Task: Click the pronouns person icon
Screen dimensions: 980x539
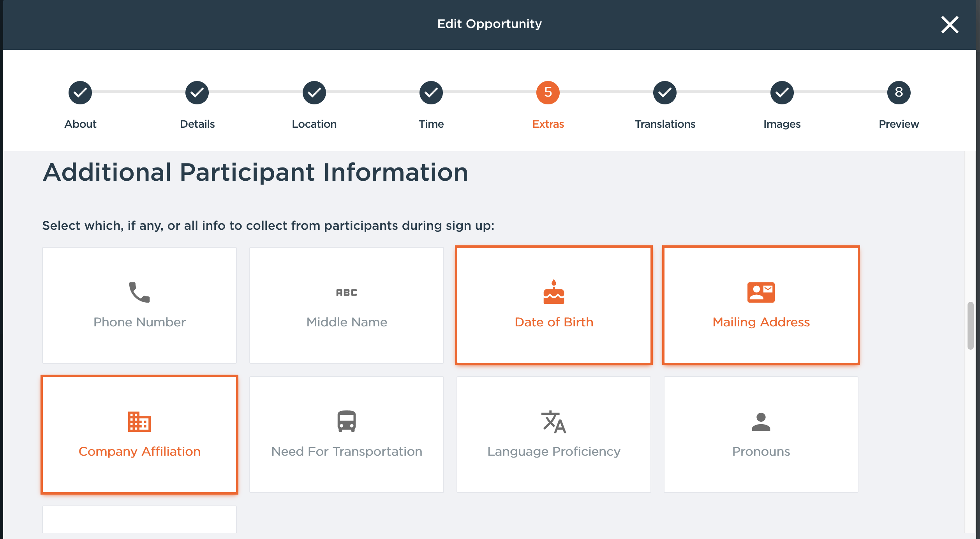Action: [761, 422]
